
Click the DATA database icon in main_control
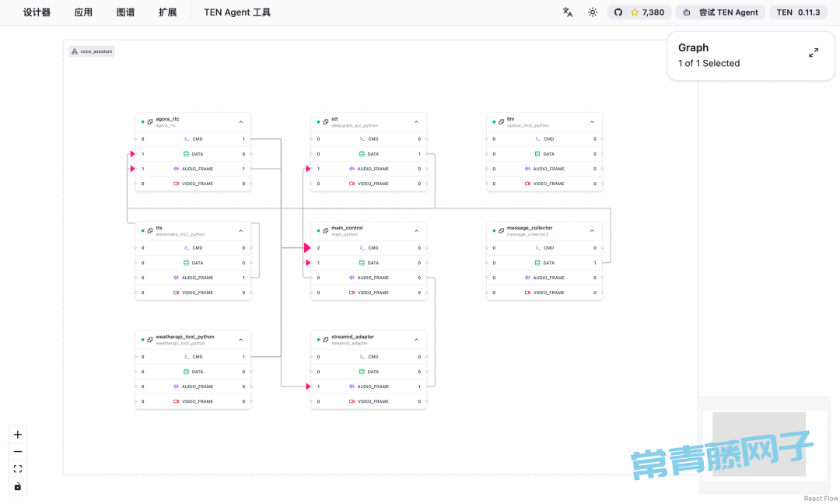point(362,263)
